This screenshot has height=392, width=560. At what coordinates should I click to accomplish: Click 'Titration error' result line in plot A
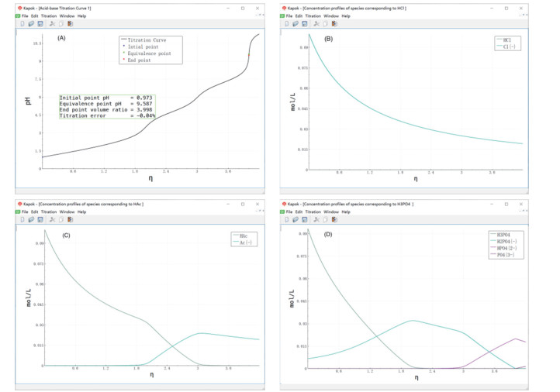[x=107, y=116]
